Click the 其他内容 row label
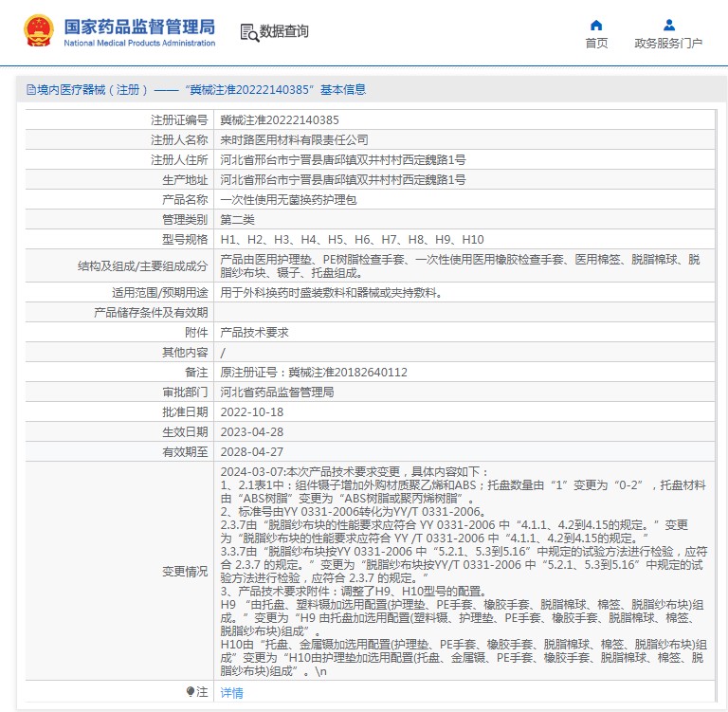This screenshot has height=712, width=728. [x=185, y=353]
